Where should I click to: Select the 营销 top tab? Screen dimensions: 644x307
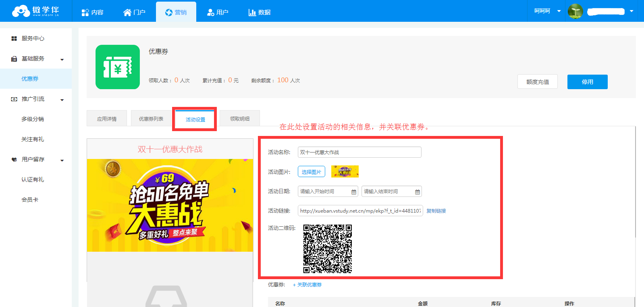(x=176, y=12)
